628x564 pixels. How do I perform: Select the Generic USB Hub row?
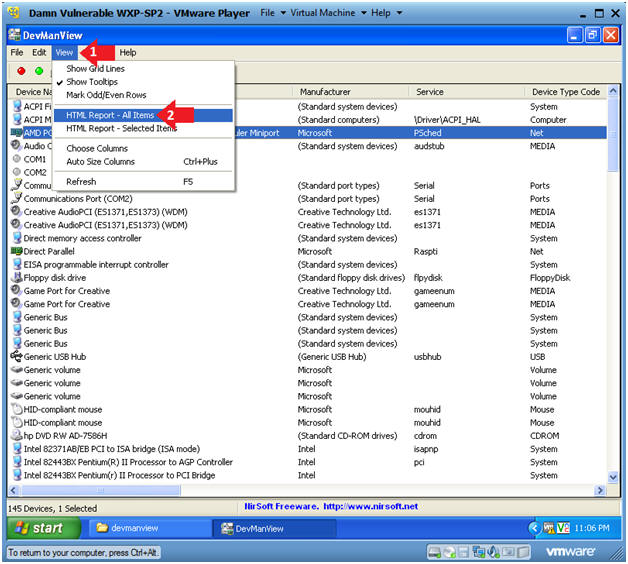308,357
